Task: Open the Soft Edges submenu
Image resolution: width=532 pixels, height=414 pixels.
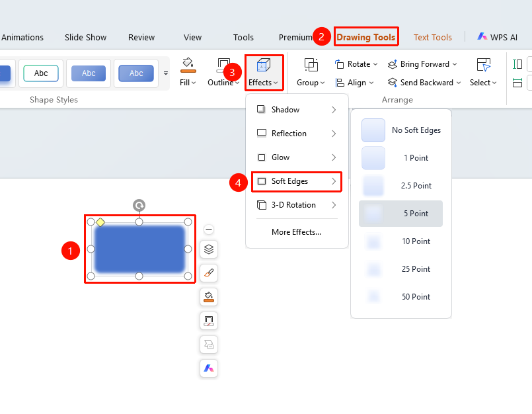Action: [297, 181]
